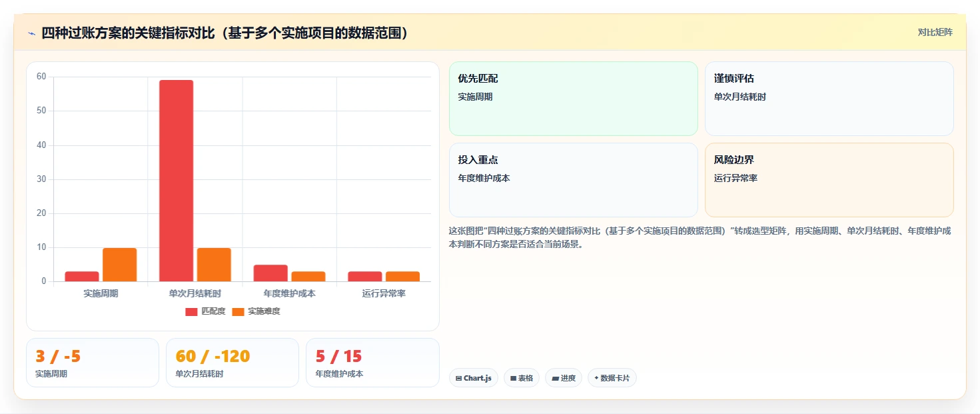Viewport: 980px width, 414px height.
Task: Click the 数据卡片 tag chip
Action: pyautogui.click(x=612, y=378)
